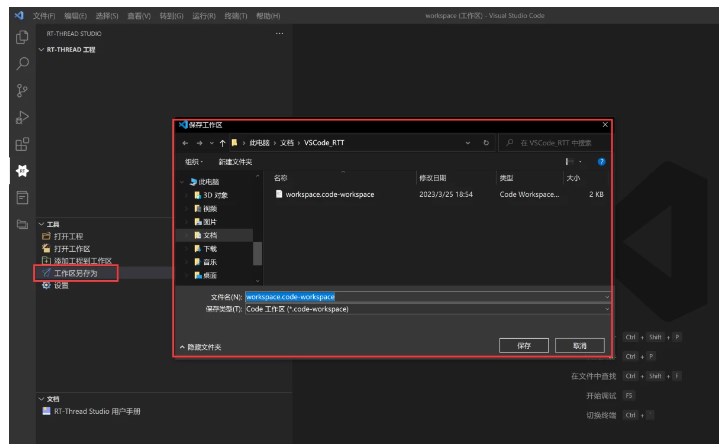
Task: Click the workspace.code-workspace file icon
Action: 279,194
